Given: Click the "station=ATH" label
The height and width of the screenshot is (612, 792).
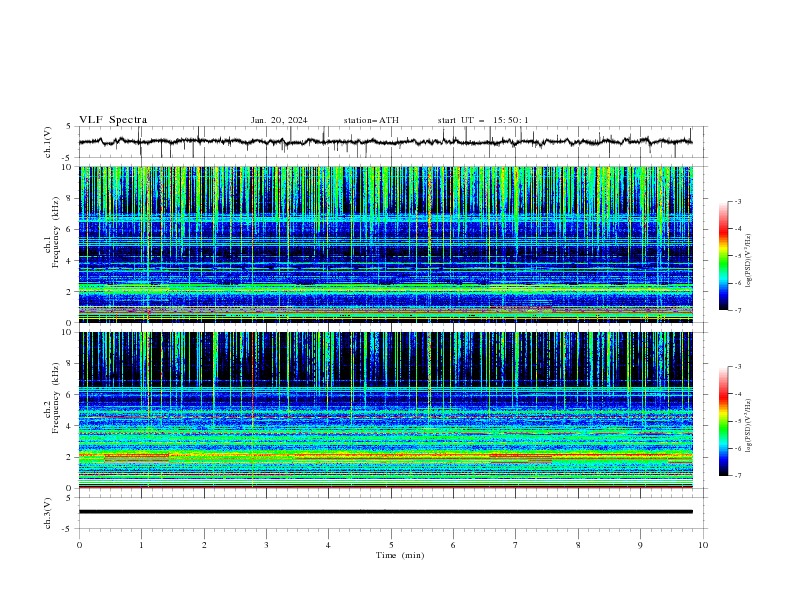Looking at the screenshot, I should (x=371, y=120).
